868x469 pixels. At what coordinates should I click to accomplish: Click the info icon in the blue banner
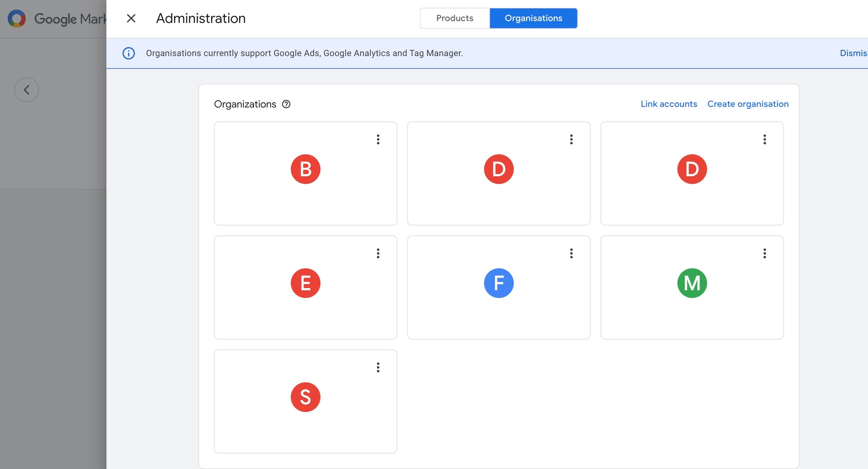[x=128, y=53]
